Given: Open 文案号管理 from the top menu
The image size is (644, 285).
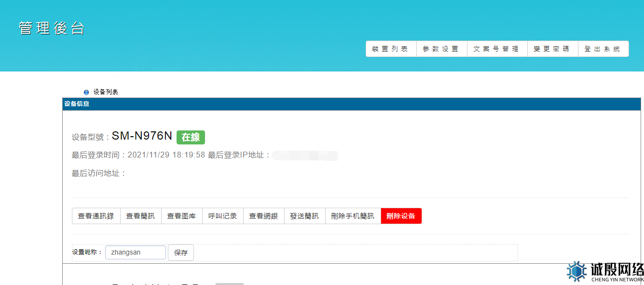Looking at the screenshot, I should pyautogui.click(x=497, y=48).
